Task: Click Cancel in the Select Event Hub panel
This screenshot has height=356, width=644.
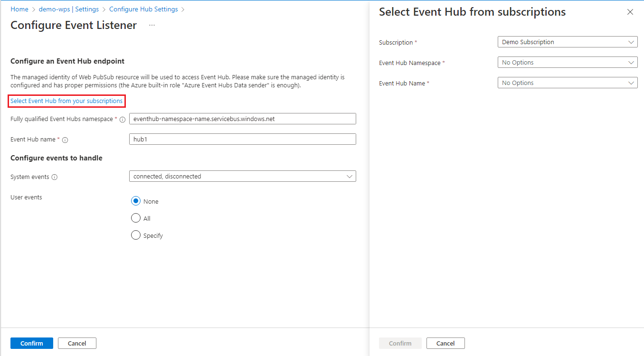Action: click(445, 343)
